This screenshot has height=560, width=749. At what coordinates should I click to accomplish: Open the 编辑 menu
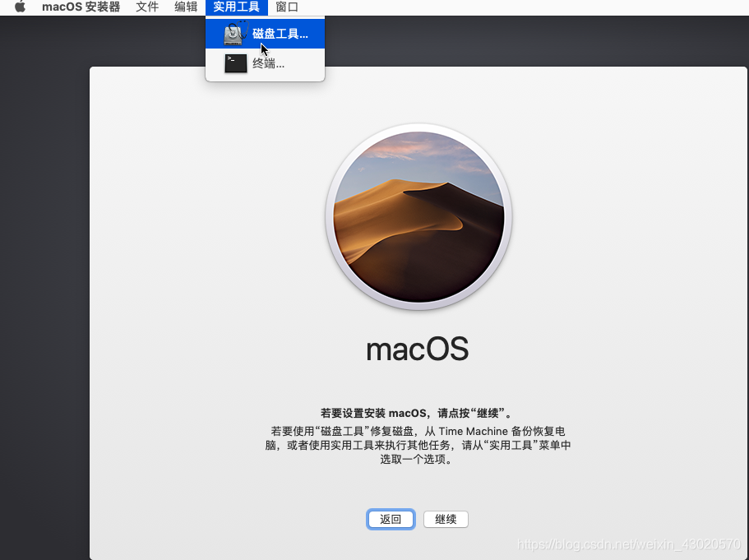186,7
